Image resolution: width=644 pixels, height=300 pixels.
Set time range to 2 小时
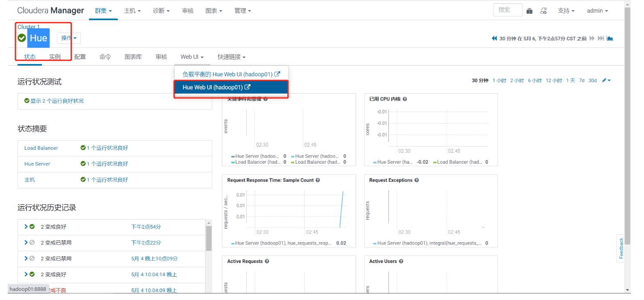point(517,80)
